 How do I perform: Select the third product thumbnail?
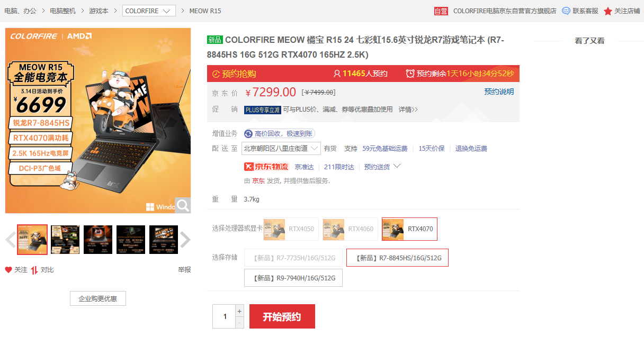[x=98, y=240]
